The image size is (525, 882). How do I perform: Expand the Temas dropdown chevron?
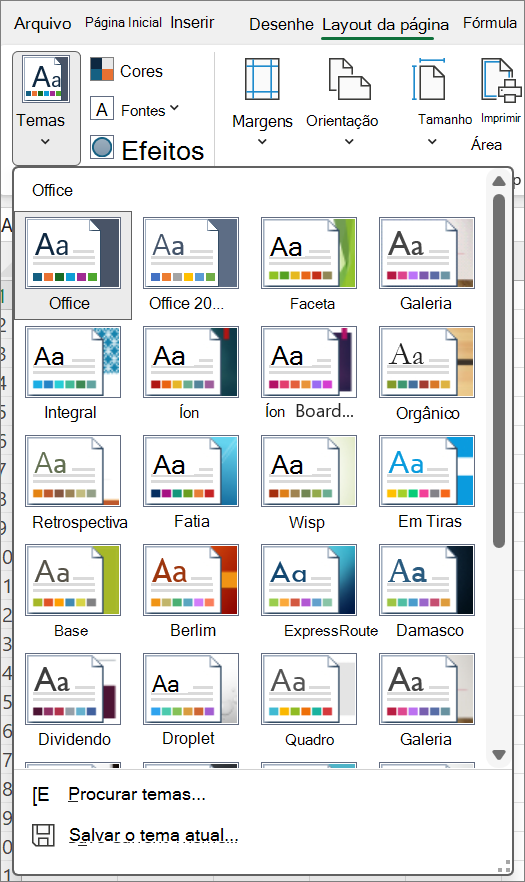46,142
